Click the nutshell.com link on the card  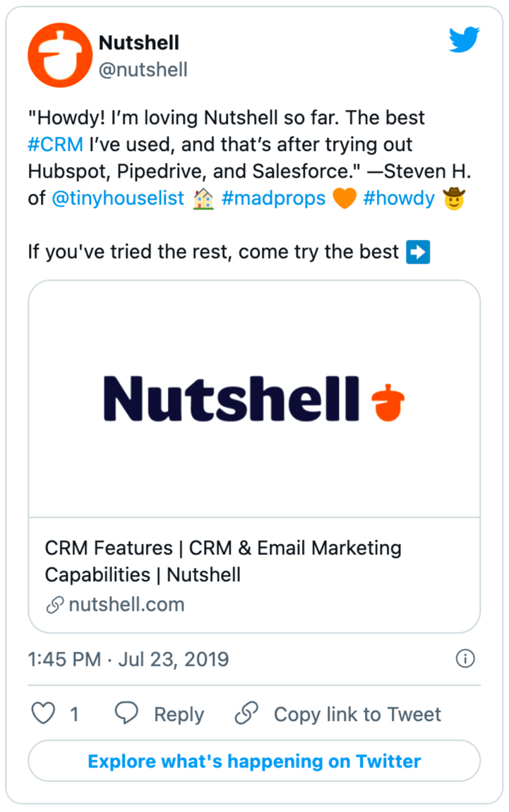125,605
